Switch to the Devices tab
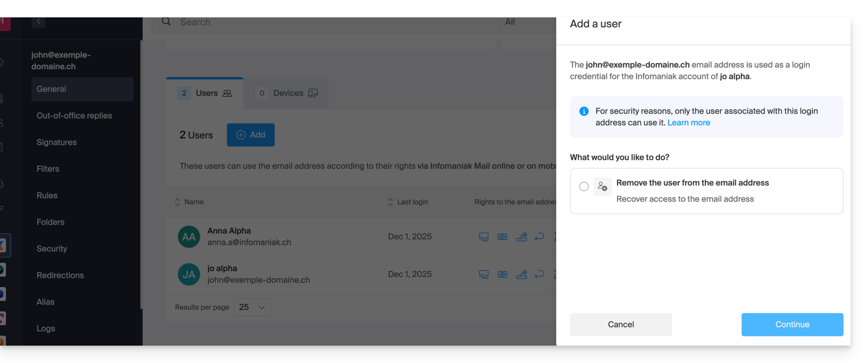868x363 pixels. [287, 93]
